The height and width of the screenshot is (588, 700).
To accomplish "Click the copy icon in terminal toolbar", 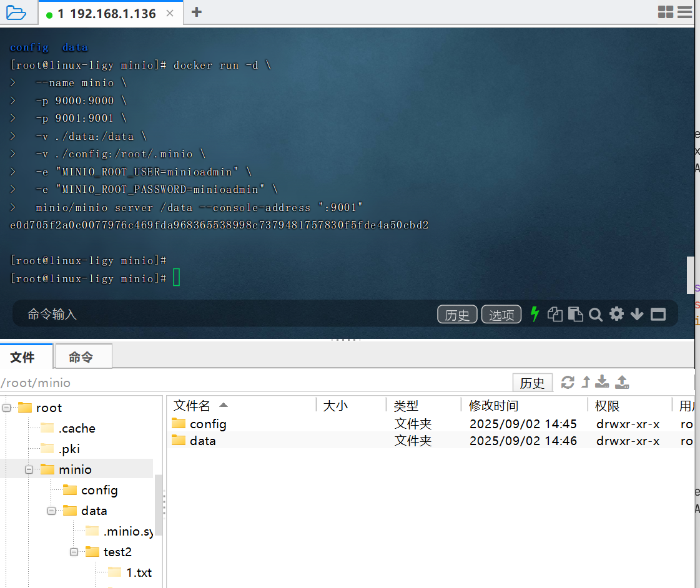I will tap(555, 314).
